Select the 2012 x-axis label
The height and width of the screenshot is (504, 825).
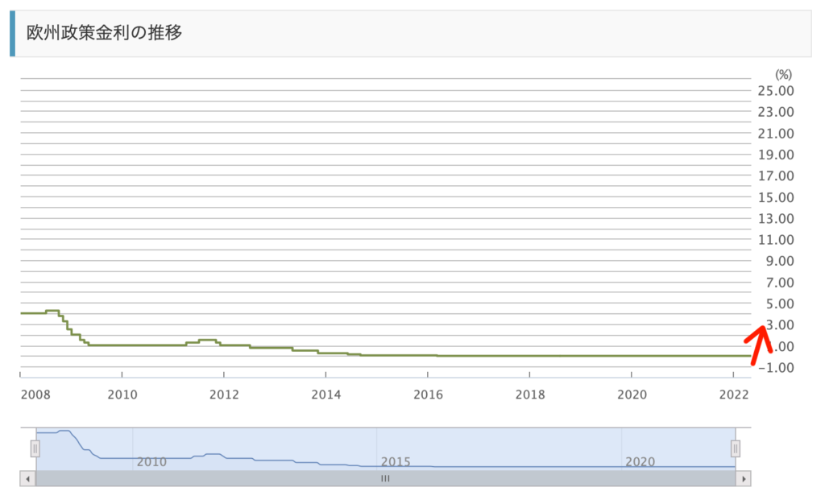point(223,395)
